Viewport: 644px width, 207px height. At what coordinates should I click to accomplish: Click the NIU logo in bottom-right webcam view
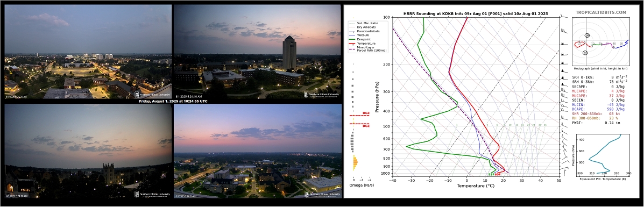322,194
